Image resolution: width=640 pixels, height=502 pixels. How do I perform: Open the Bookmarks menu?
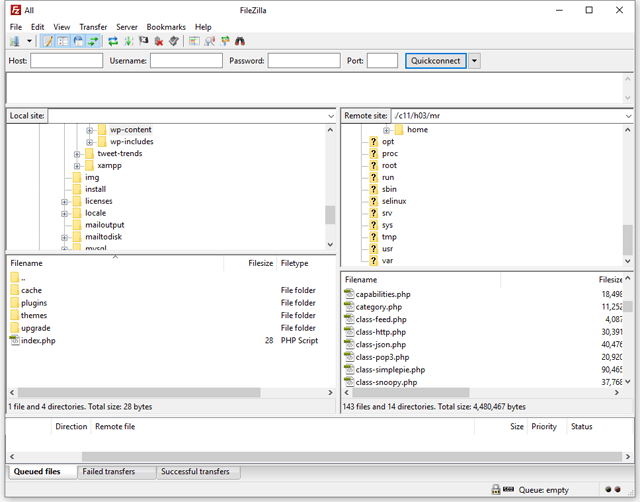click(166, 27)
